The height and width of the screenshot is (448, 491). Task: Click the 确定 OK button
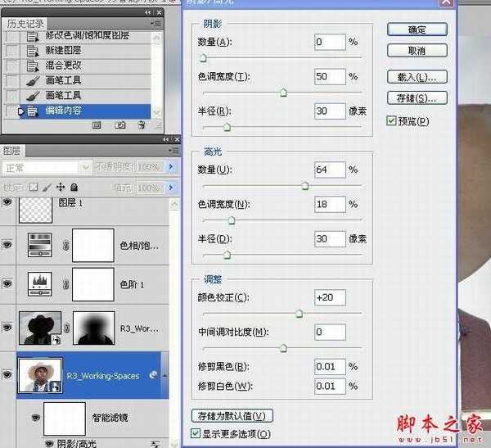pyautogui.click(x=417, y=29)
